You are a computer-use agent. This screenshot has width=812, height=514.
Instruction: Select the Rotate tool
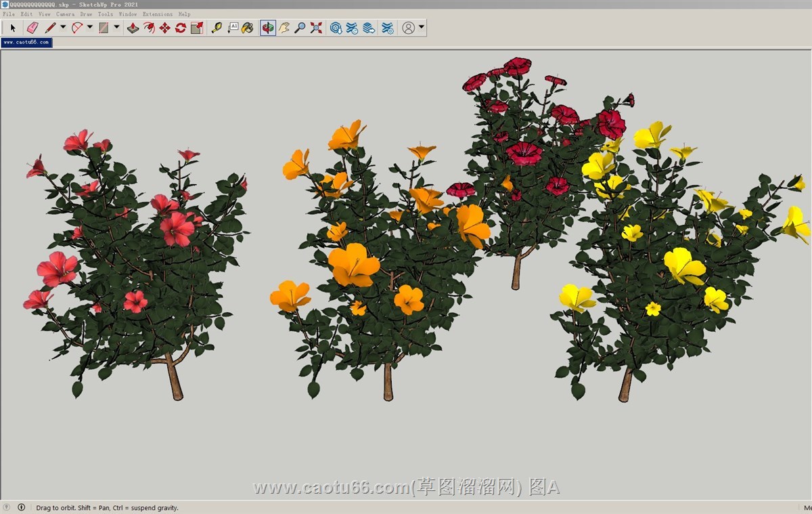pyautogui.click(x=181, y=28)
